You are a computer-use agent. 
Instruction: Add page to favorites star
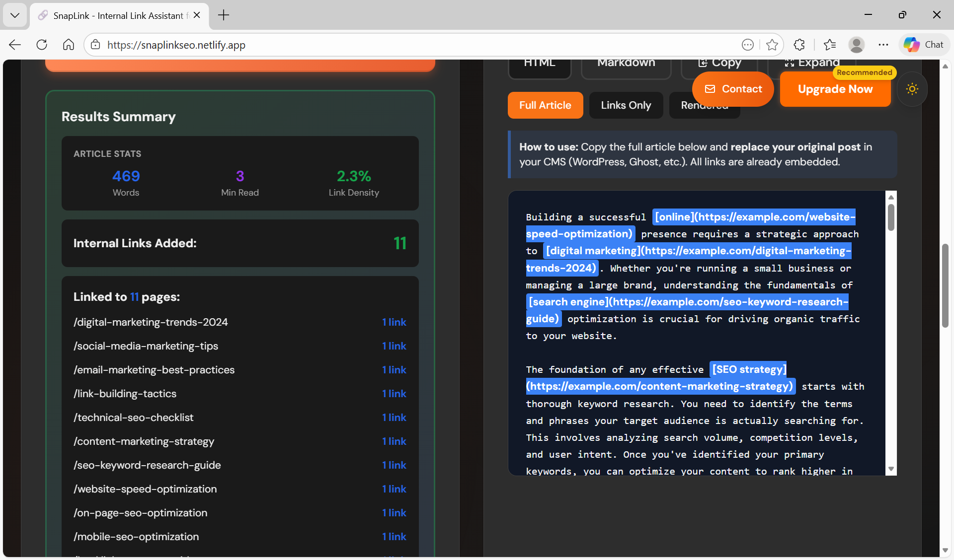(772, 45)
